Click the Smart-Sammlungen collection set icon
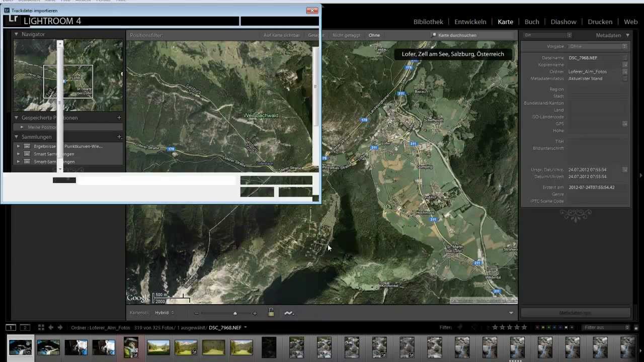644x362 pixels. [27, 162]
